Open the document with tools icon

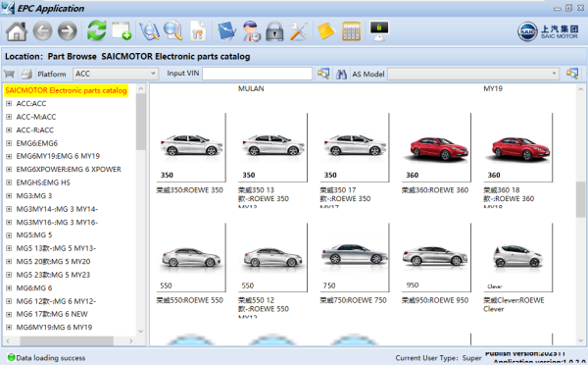(198, 31)
